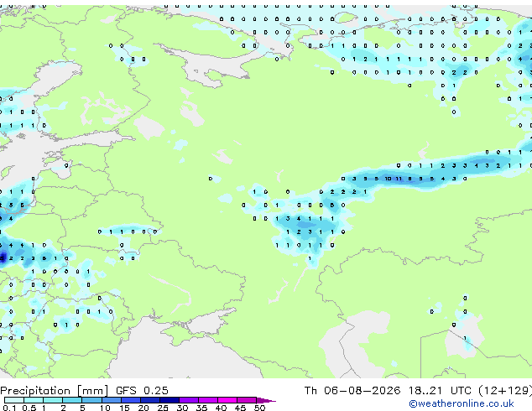The width and height of the screenshot is (532, 411).
Task: Click the '(12+129)' forecast offset text
Action: (505, 391)
